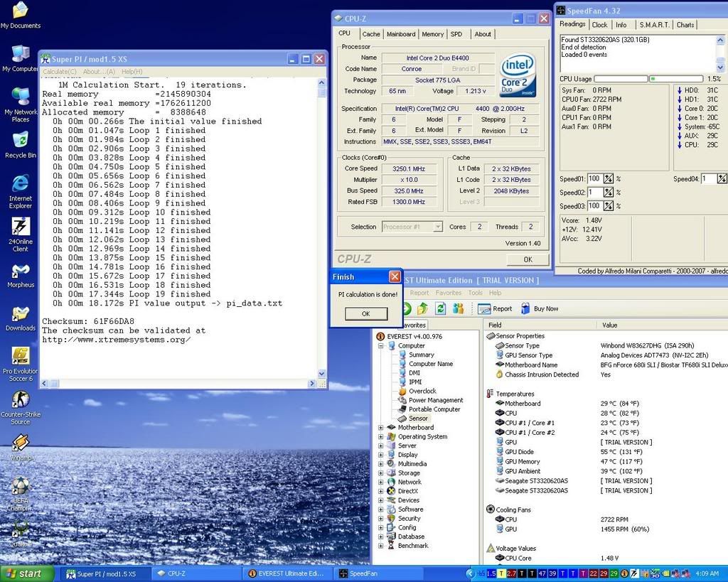Screen dimensions: 728x582
Task: Expand the Benchmark node in EVEREST tree
Action: 381,546
